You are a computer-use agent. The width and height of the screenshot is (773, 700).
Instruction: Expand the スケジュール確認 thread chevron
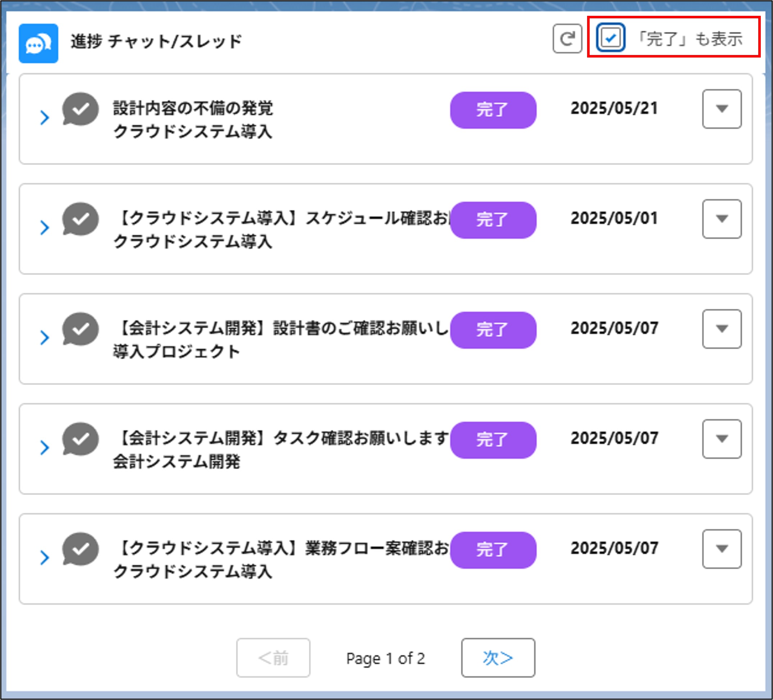[45, 228]
